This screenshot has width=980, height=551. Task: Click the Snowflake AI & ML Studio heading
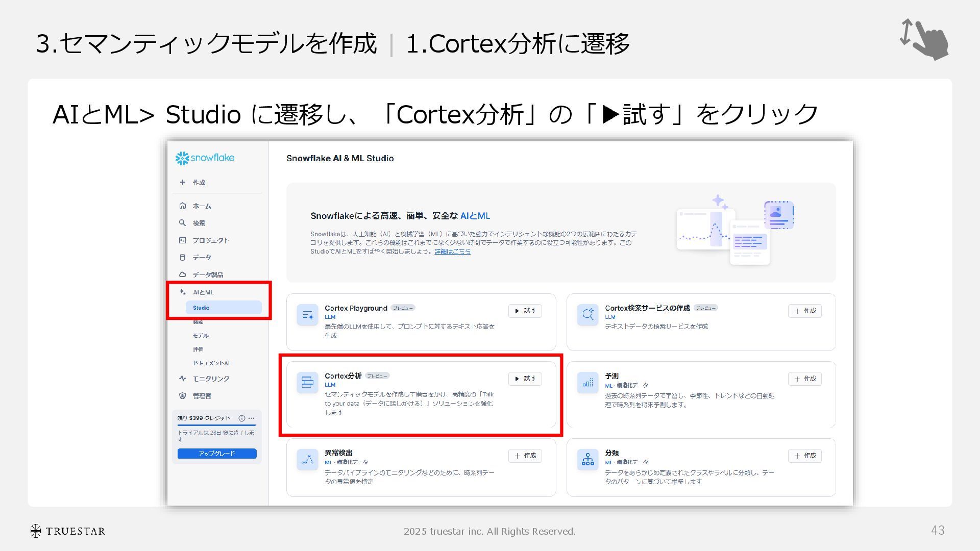point(340,158)
